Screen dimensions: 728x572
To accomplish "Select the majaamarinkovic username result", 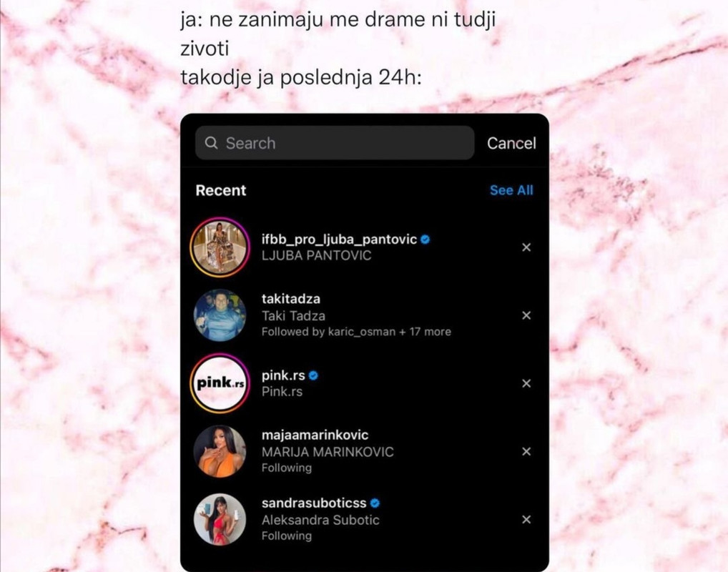I will tap(315, 435).
